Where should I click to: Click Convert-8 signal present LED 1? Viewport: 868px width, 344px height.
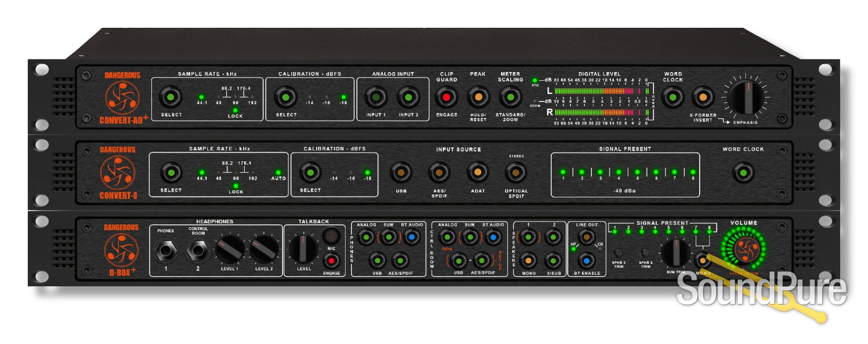562,172
